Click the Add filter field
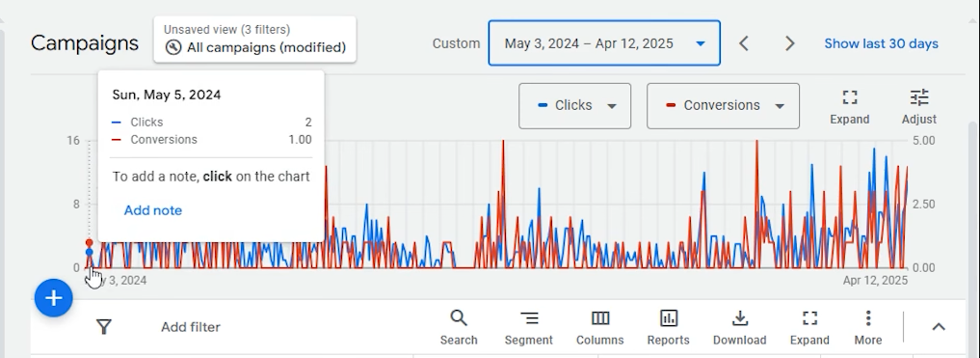The image size is (980, 358). point(191,327)
